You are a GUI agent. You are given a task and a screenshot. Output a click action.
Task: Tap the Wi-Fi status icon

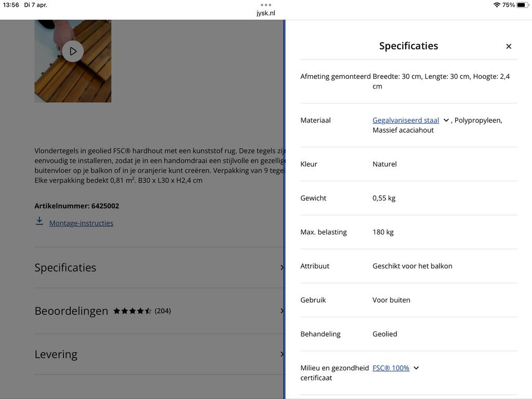[497, 5]
